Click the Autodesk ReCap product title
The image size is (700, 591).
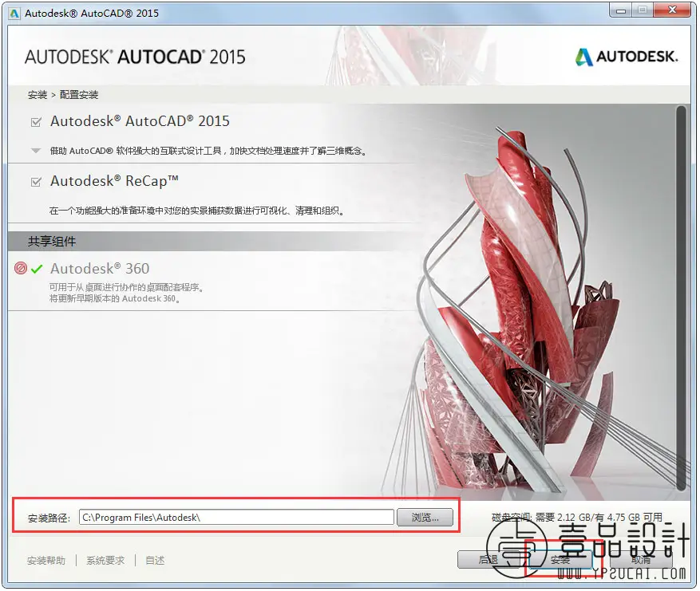pyautogui.click(x=114, y=181)
